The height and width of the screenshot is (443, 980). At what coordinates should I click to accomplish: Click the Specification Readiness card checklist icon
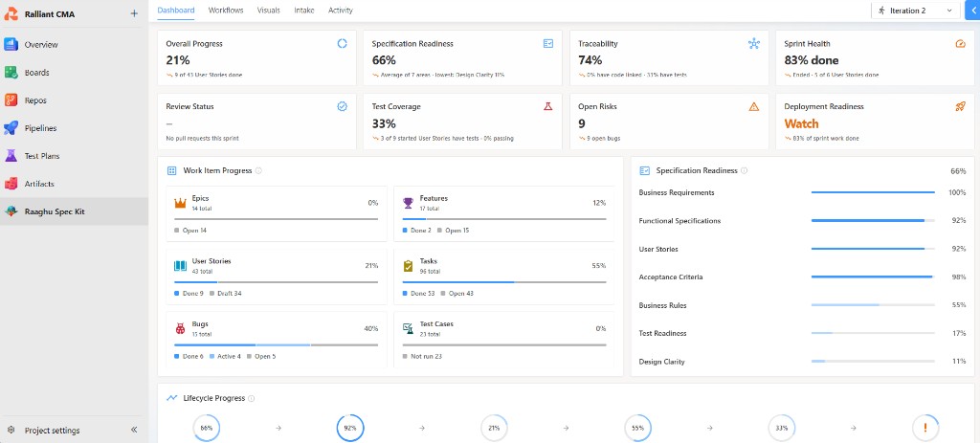(548, 44)
